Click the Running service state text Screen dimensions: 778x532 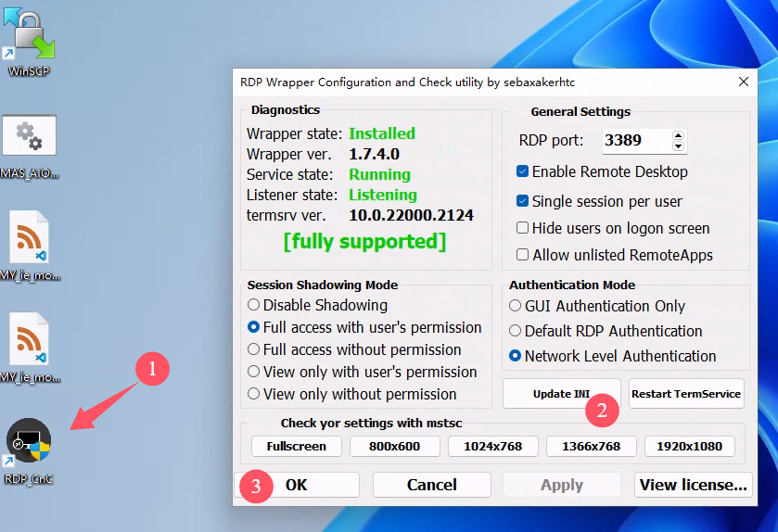coord(379,174)
